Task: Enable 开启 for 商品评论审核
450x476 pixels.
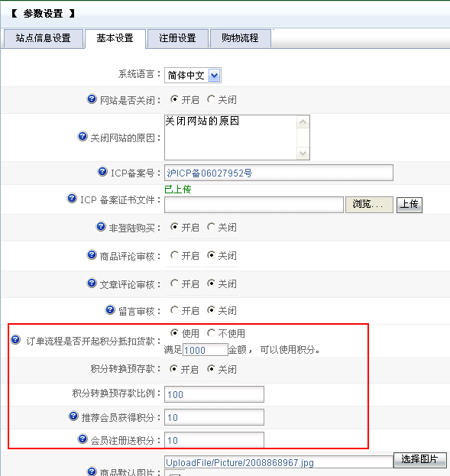Action: pos(174,255)
